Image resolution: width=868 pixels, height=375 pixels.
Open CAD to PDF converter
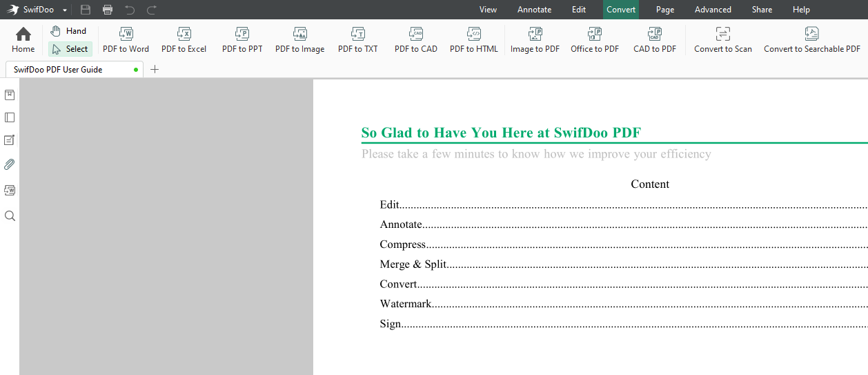655,40
